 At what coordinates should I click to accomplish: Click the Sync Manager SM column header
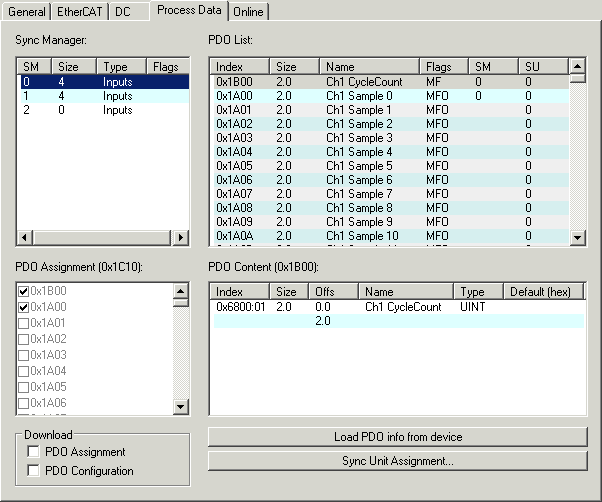point(34,67)
